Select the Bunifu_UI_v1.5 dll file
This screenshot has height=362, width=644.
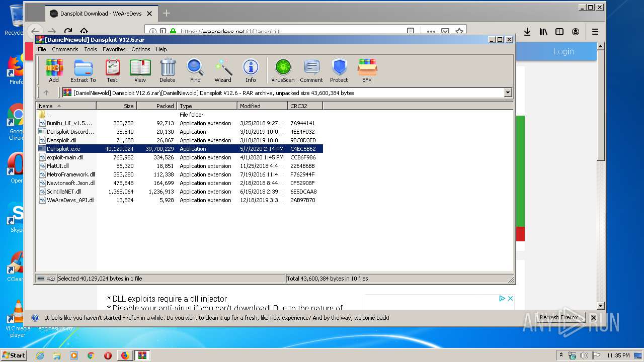180,123
